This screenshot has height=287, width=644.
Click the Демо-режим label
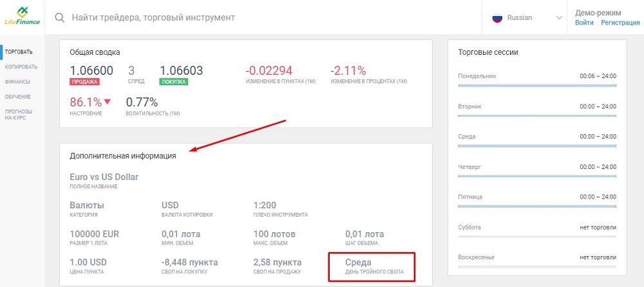(598, 13)
